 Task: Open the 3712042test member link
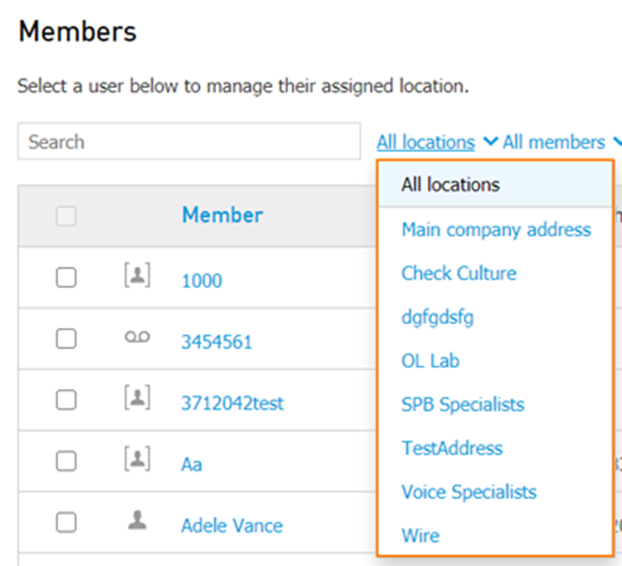tap(232, 403)
